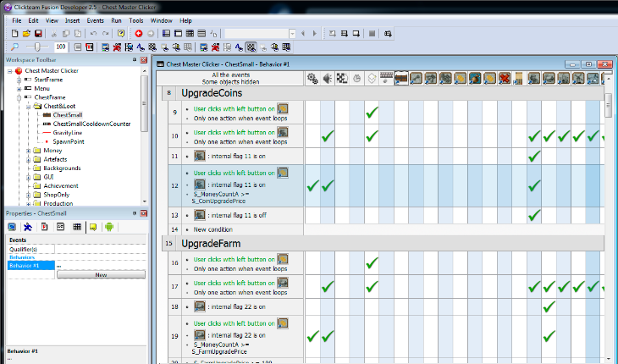Select the Mouse and Keyboard column icon
Viewport: 618px width, 364px height.
[x=387, y=79]
